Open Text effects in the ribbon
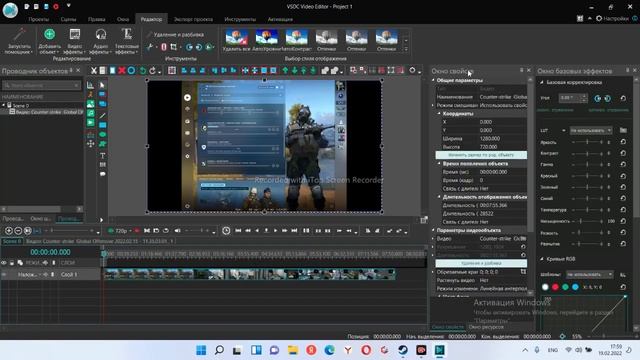640x360 pixels. pos(127,40)
